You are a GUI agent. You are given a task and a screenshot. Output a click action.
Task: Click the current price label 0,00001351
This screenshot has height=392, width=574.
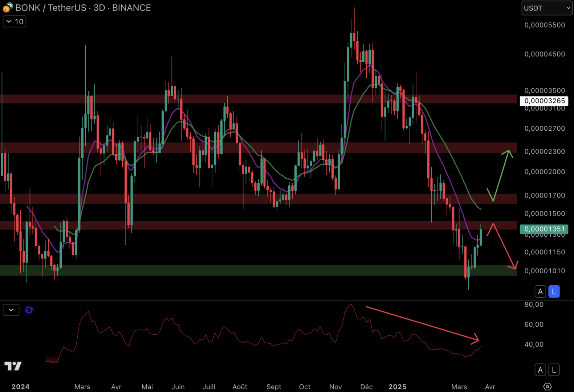pos(544,229)
